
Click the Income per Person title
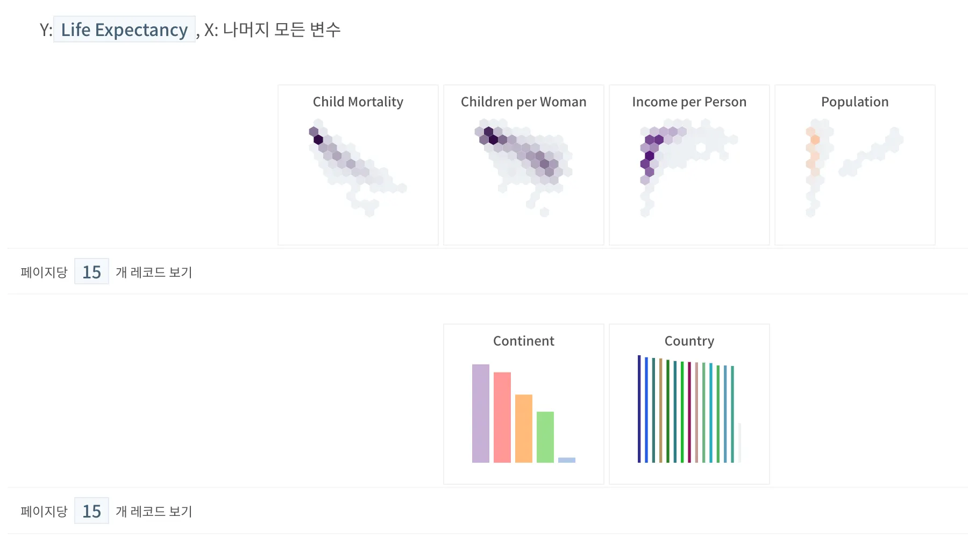coord(689,102)
